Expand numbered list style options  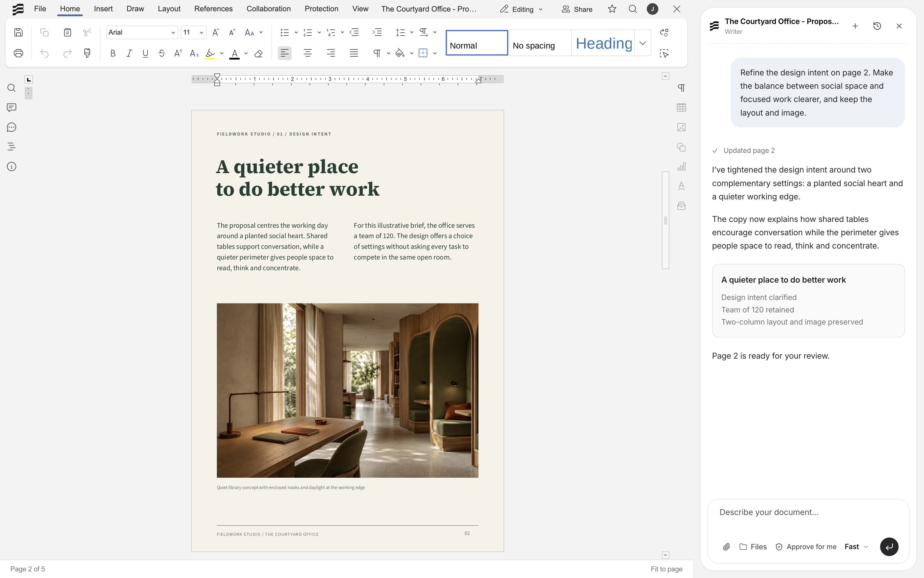pos(319,32)
